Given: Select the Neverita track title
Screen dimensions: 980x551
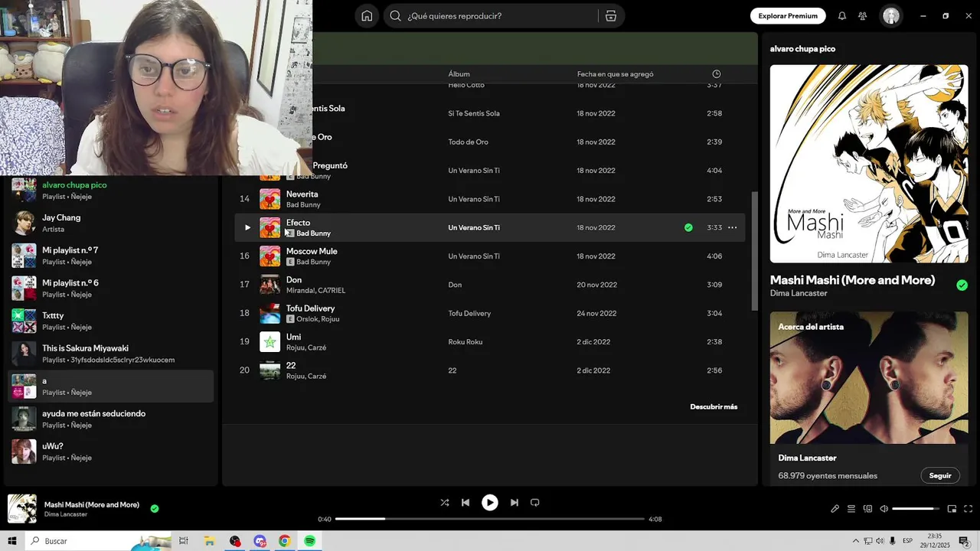Looking at the screenshot, I should [x=302, y=194].
